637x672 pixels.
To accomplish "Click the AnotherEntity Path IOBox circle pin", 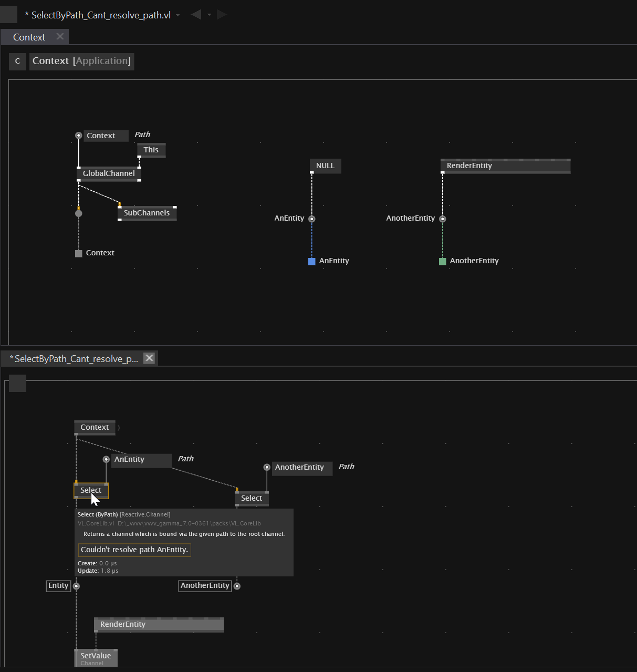I will 267,467.
